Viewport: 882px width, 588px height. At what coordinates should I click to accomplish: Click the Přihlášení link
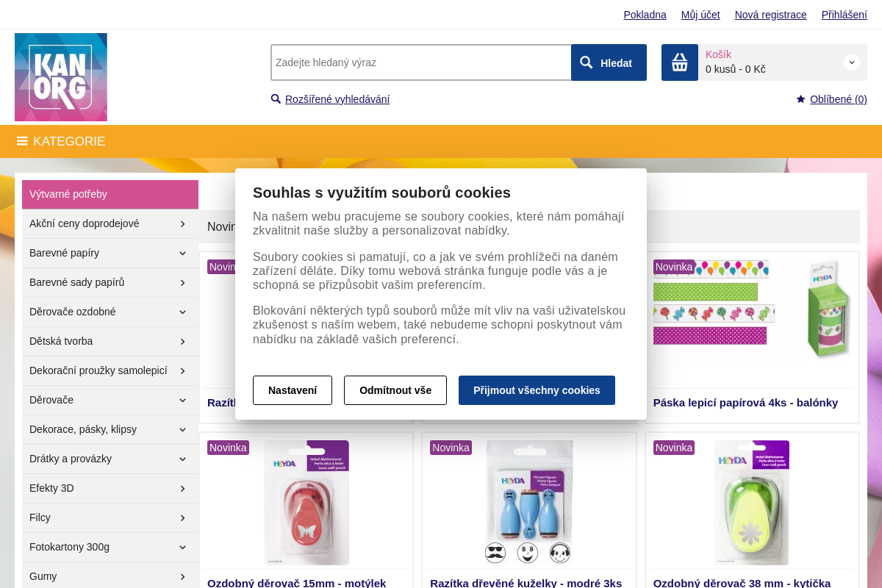(x=845, y=15)
